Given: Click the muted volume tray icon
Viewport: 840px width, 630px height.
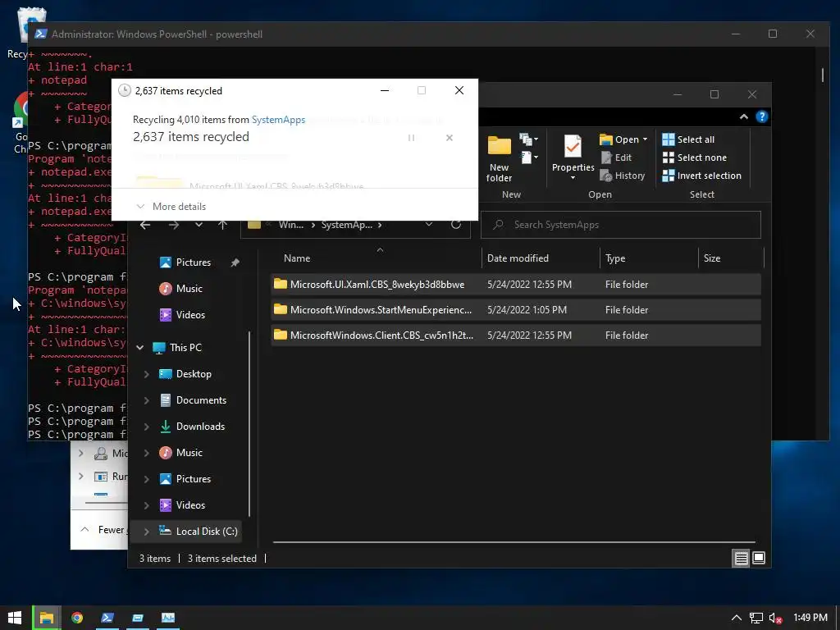Looking at the screenshot, I should point(775,618).
